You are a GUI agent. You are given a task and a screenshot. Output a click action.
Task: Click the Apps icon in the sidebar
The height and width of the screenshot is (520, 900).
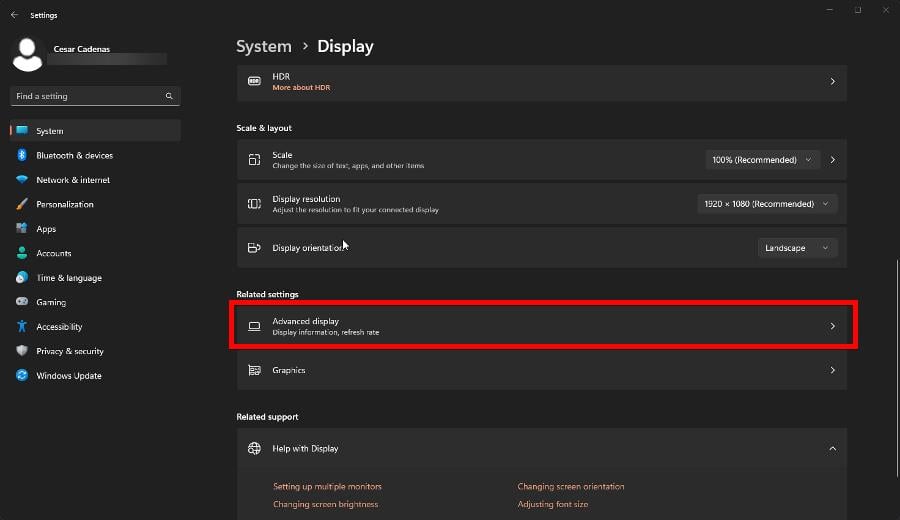(x=22, y=228)
